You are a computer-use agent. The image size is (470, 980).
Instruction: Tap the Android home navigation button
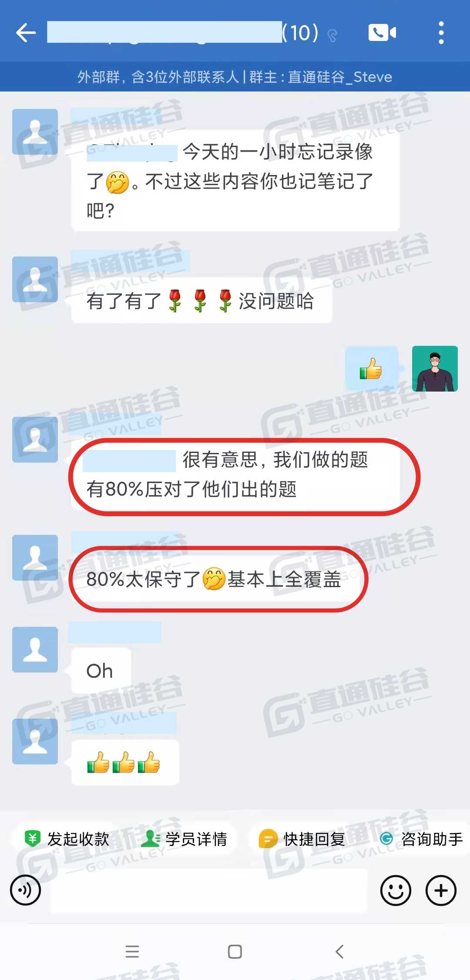[x=235, y=952]
